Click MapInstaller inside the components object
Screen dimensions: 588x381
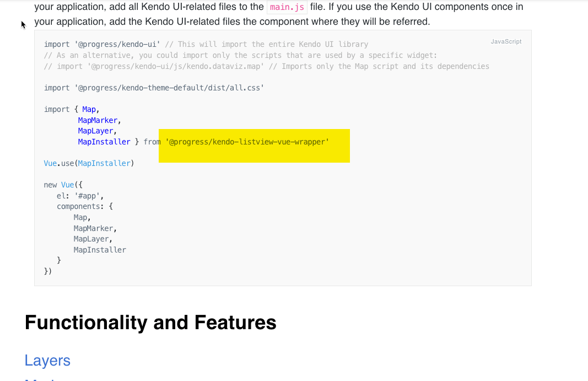coord(100,250)
